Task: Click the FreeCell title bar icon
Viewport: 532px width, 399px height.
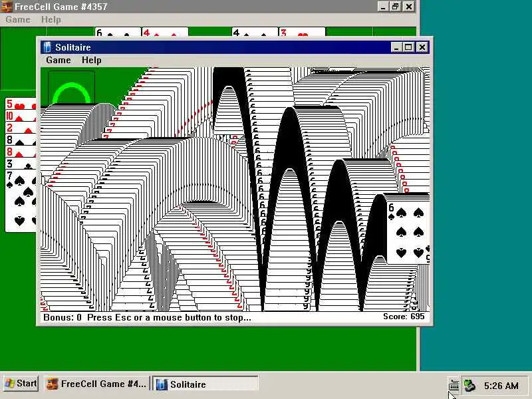Action: (7, 6)
